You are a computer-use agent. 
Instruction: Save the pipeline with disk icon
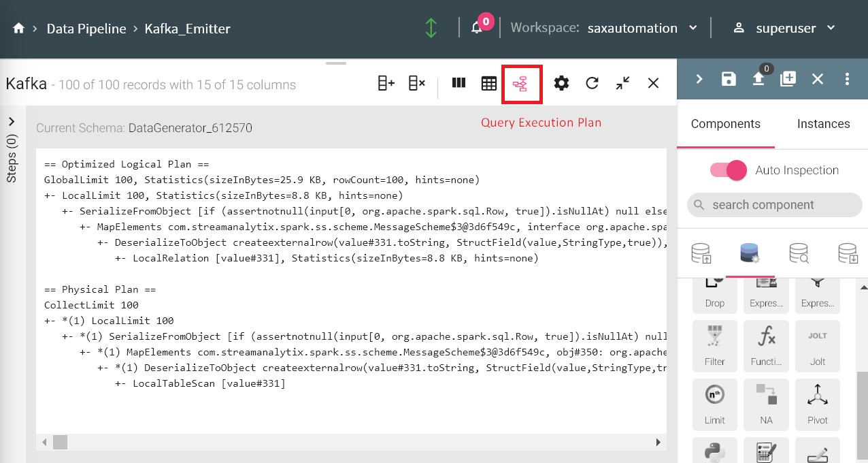pos(729,79)
